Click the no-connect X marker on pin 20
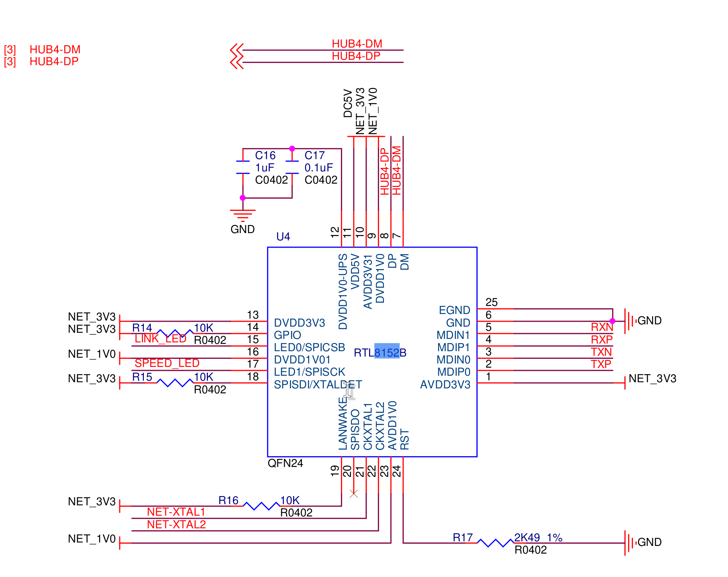The height and width of the screenshot is (577, 728). click(354, 494)
